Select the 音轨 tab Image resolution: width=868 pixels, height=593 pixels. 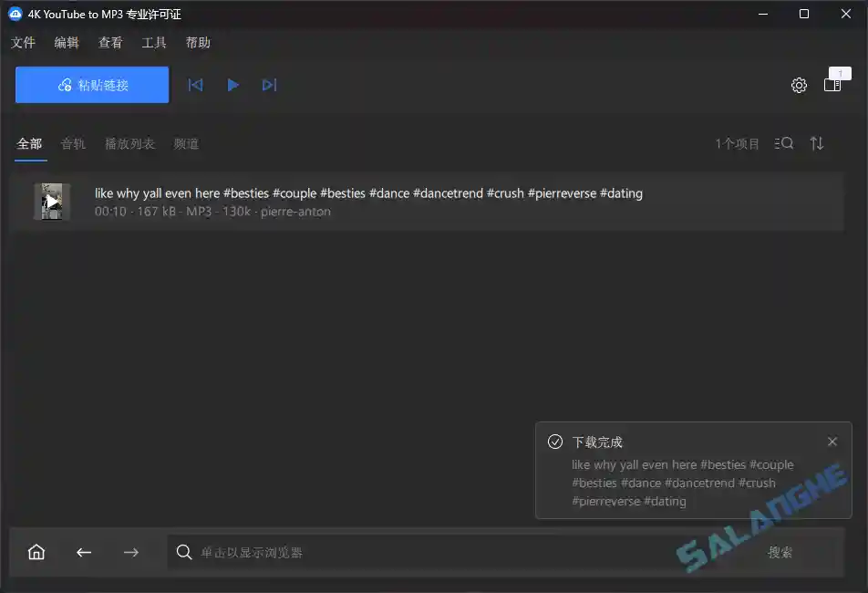coord(73,143)
